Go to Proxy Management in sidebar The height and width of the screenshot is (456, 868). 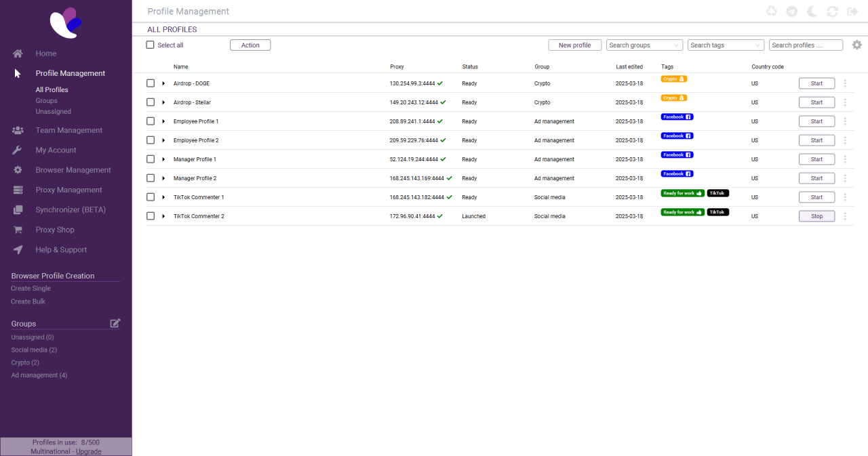[x=68, y=190]
